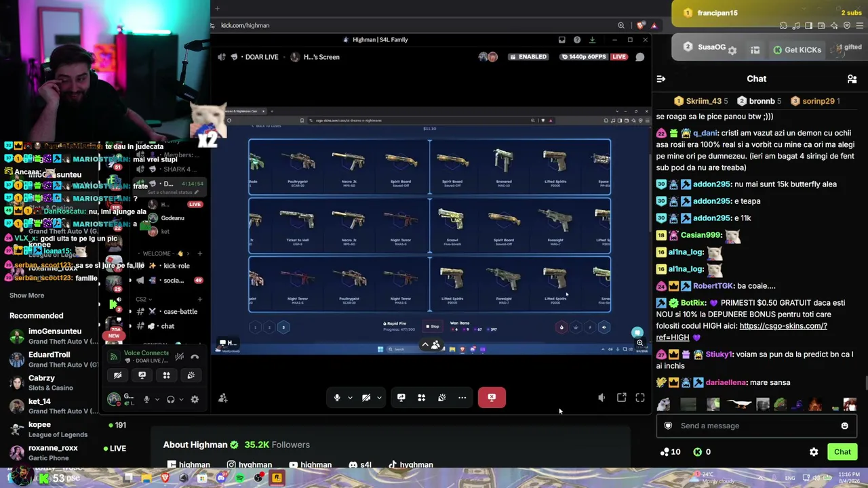Open Discord from Windows taskbar
Screen dimensions: 868x488
[221, 479]
